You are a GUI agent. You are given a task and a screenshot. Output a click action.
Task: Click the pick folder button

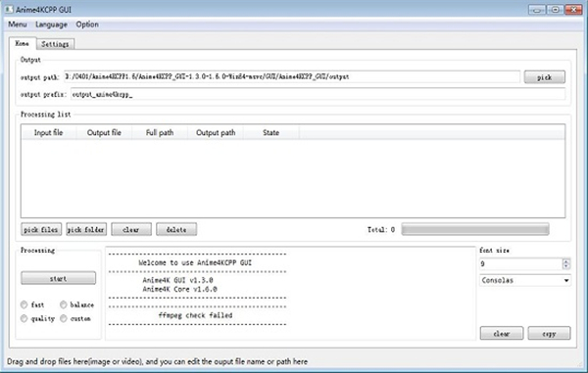(86, 229)
